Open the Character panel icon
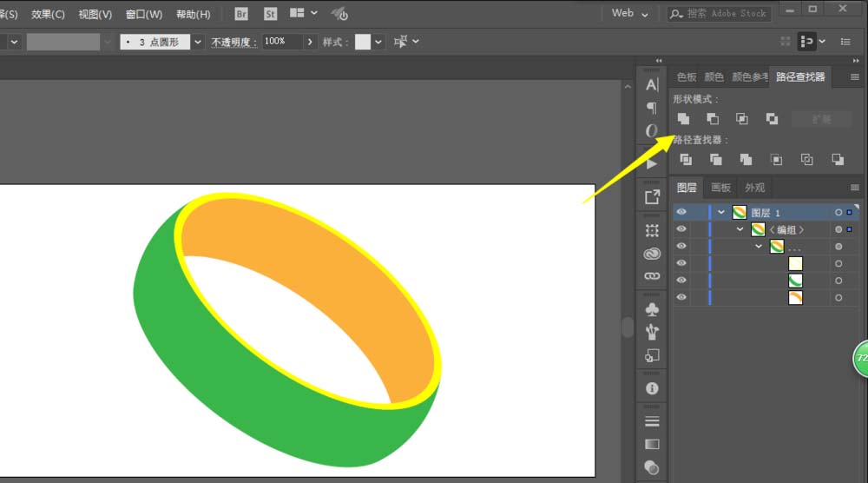This screenshot has width=868, height=483. [x=652, y=85]
